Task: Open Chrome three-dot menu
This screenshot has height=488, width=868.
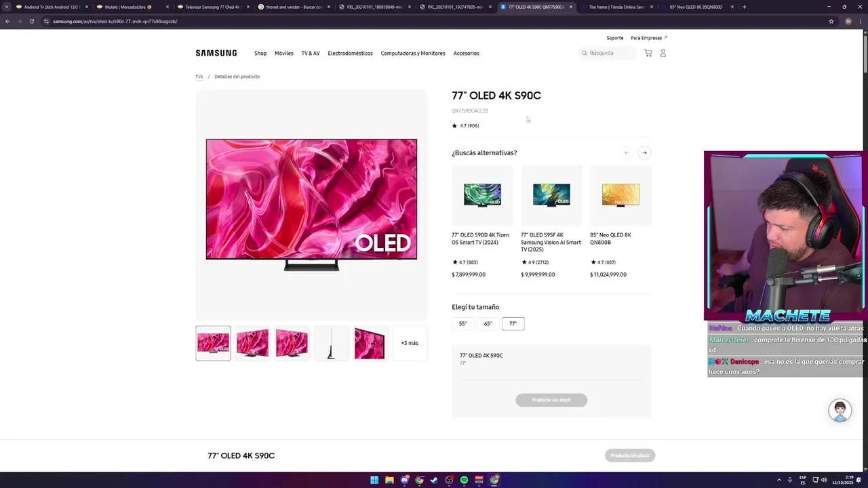Action: (x=861, y=21)
